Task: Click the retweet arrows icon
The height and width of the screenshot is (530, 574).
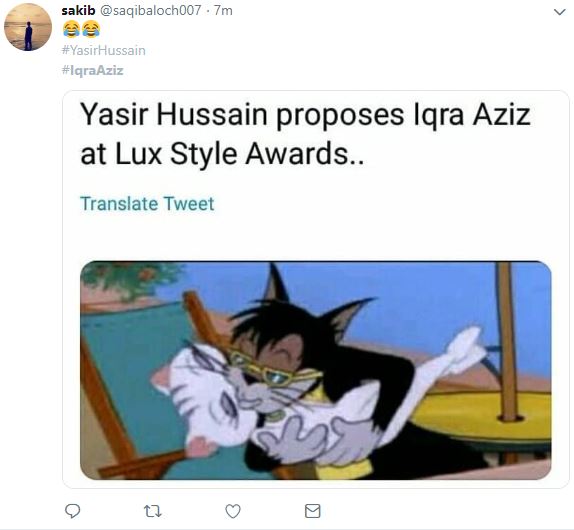Action: tap(152, 511)
